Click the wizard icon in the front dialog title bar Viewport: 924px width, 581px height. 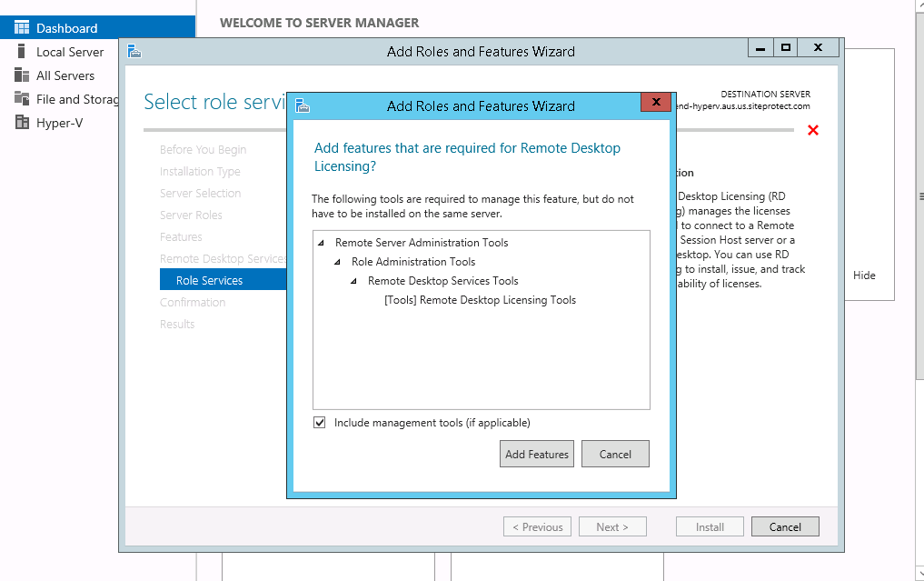(x=303, y=106)
